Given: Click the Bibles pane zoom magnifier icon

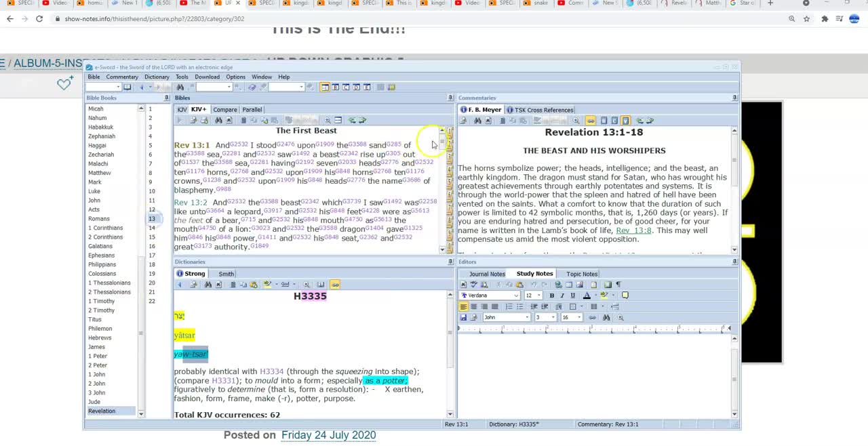Looking at the screenshot, I should coord(328,121).
